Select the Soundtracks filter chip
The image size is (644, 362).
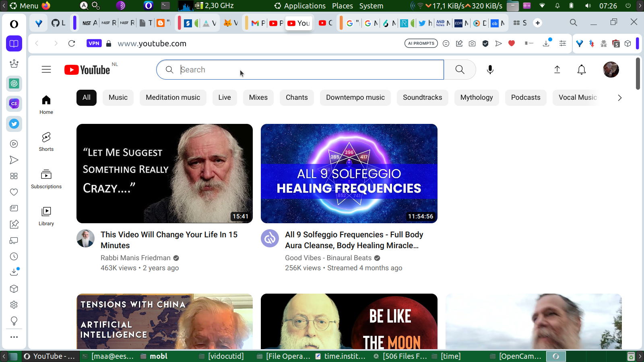coord(423,98)
